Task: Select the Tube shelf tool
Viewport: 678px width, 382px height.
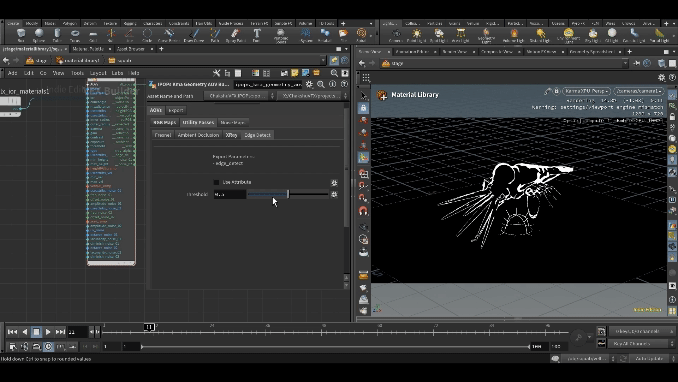Action: tap(57, 35)
